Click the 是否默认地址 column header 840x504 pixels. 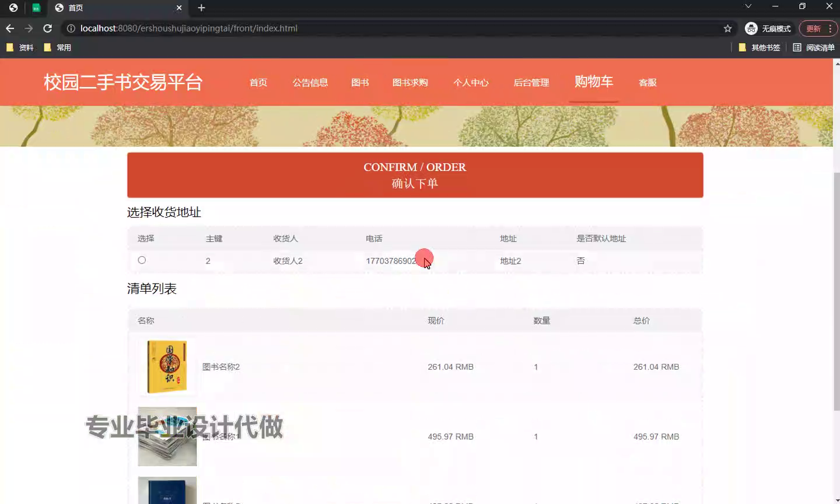(x=601, y=239)
